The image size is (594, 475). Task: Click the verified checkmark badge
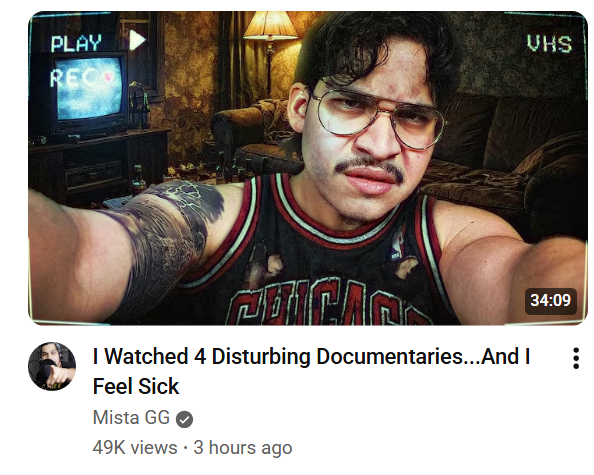[184, 419]
